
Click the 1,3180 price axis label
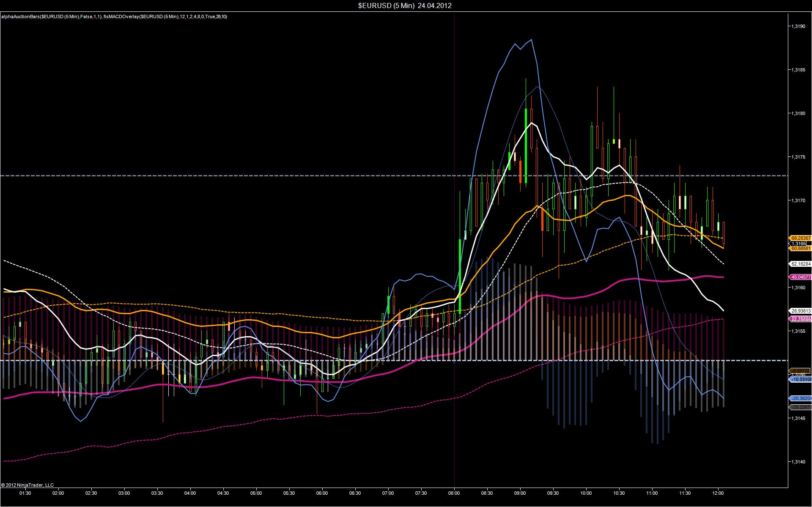pyautogui.click(x=798, y=113)
